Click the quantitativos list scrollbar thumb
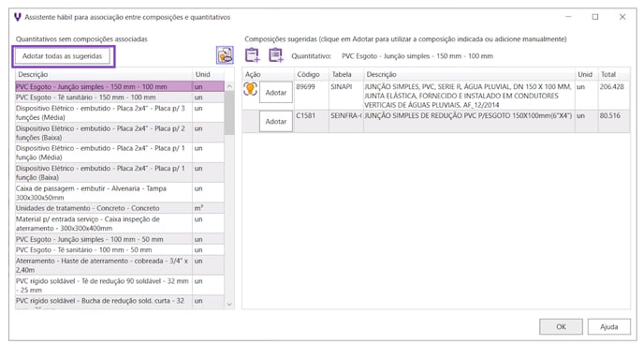 [x=229, y=113]
